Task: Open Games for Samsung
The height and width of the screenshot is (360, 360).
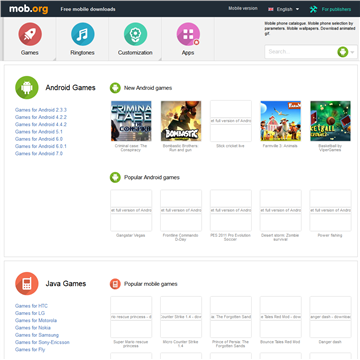Action: click(x=37, y=335)
